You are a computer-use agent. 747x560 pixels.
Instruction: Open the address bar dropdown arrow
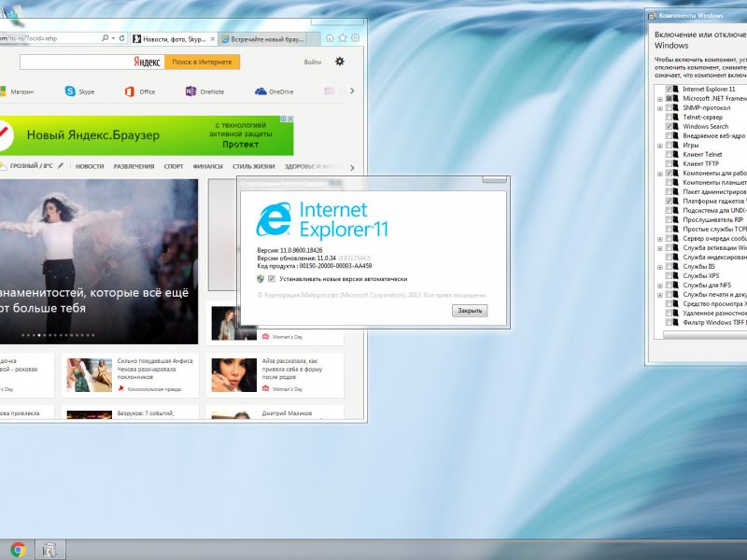click(x=113, y=38)
